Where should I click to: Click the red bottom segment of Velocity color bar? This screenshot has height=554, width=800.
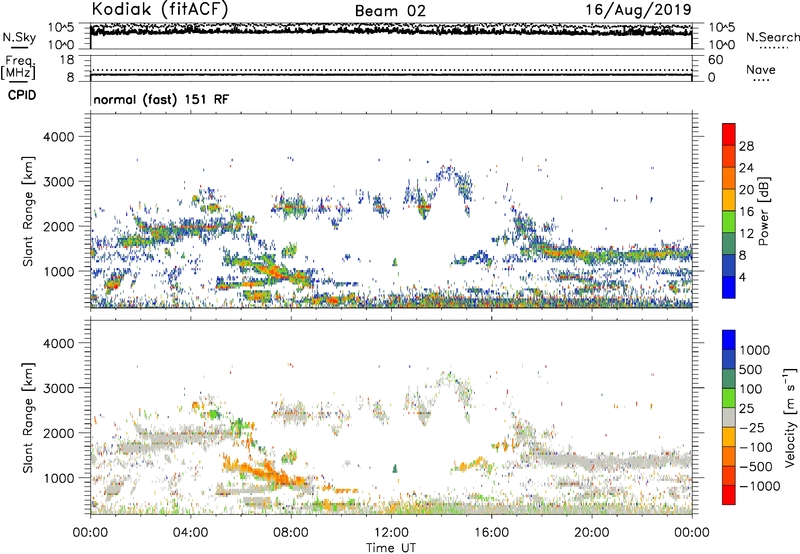coord(729,495)
